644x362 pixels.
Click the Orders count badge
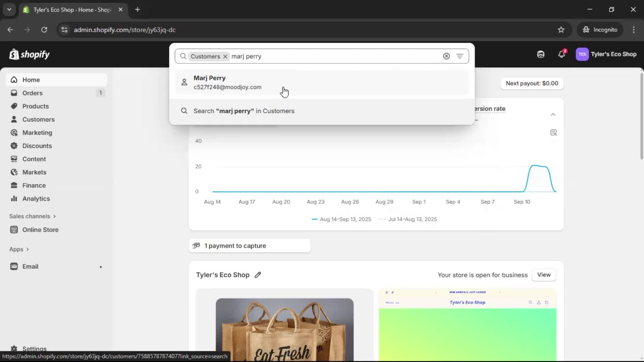tap(100, 93)
